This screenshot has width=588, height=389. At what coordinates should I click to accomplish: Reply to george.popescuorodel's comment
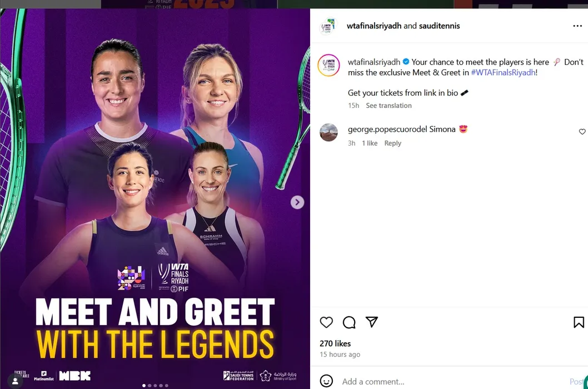tap(392, 143)
